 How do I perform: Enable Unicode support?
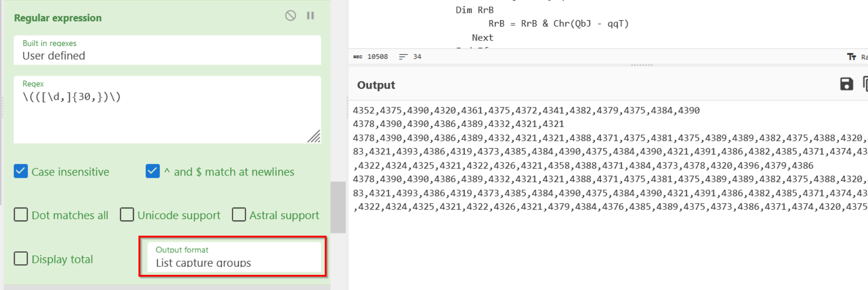(127, 215)
